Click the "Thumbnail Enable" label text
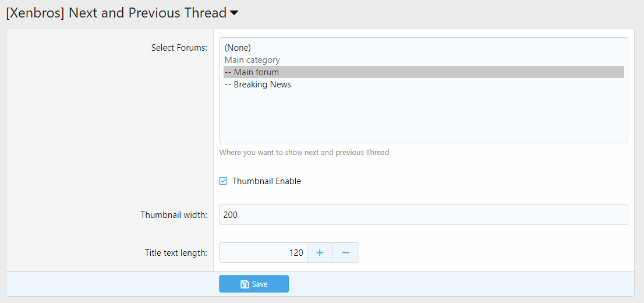The width and height of the screenshot is (644, 303). pyautogui.click(x=267, y=181)
